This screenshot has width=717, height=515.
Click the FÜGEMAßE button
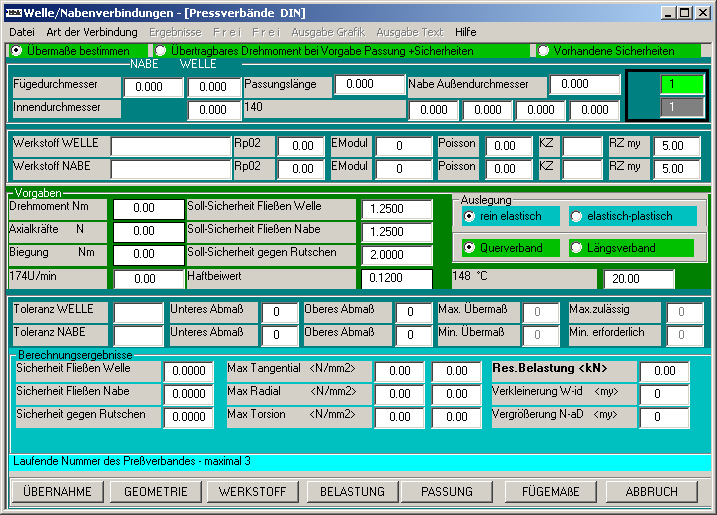(x=549, y=491)
